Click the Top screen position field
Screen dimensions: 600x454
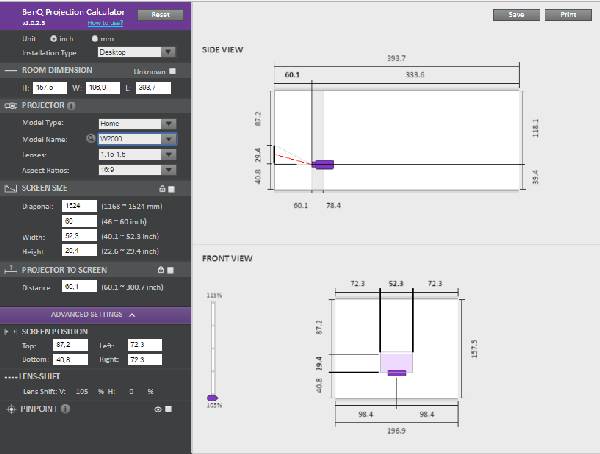tap(70, 345)
